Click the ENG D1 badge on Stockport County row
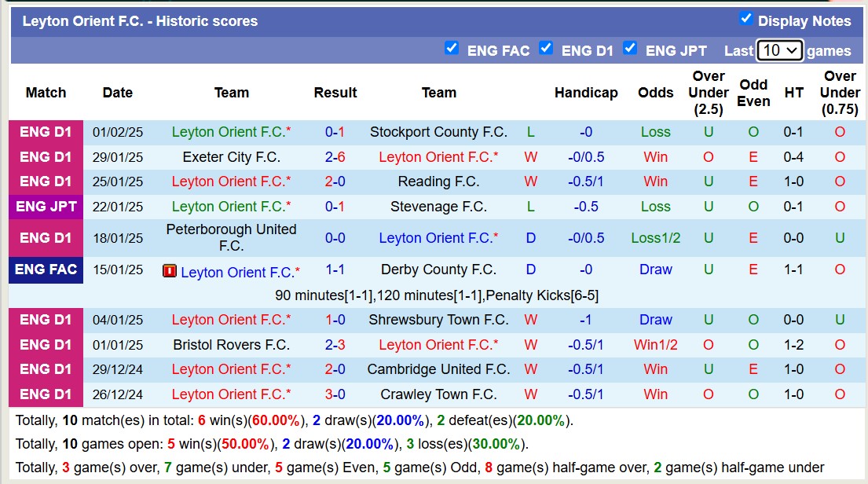This screenshot has width=868, height=484. pyautogui.click(x=46, y=132)
